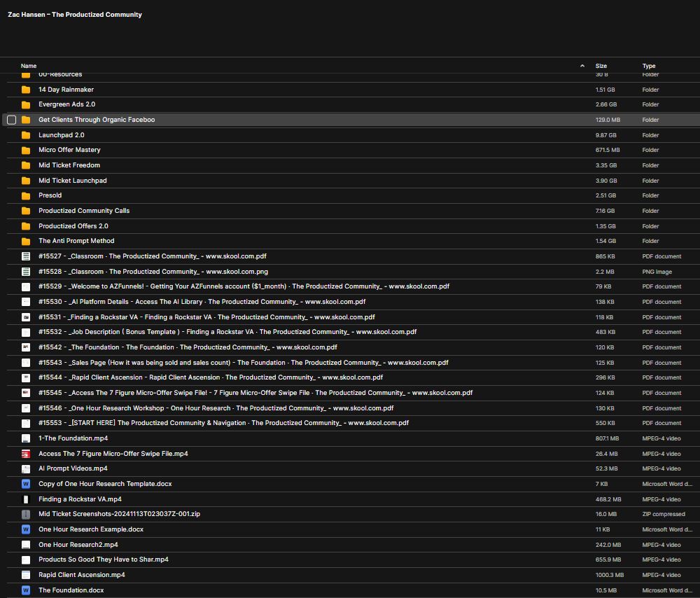700x598 pixels.
Task: Click the video icon for 1-The Foundation.mp4
Action: [x=25, y=438]
